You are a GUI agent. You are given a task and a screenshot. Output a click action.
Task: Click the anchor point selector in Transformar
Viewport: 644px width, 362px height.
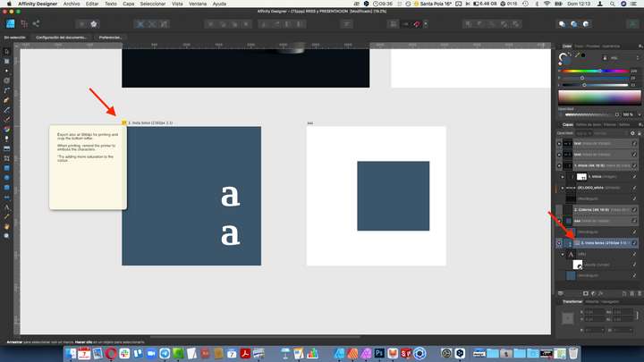[568, 317]
